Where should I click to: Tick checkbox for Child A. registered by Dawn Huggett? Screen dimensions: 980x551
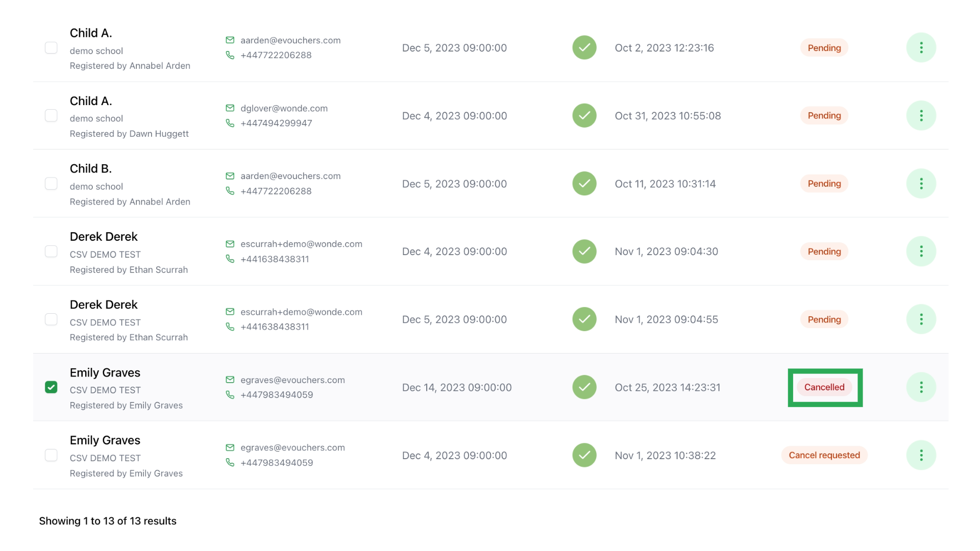click(51, 116)
